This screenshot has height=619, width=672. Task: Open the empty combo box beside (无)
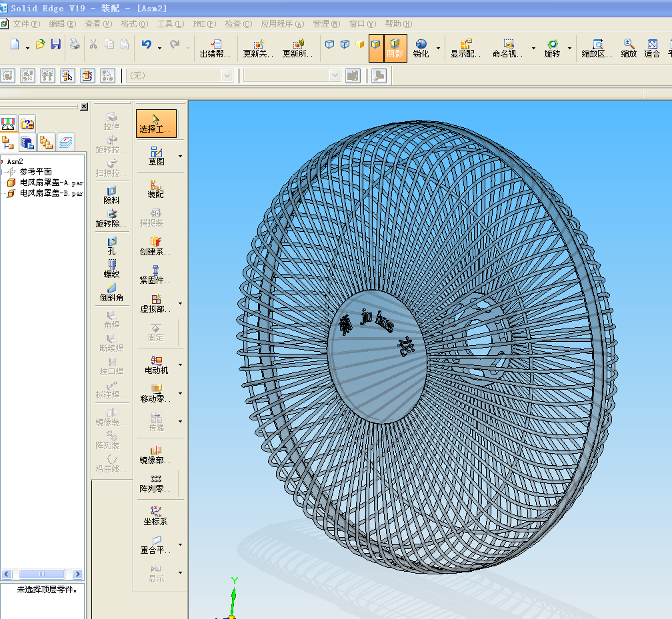(292, 76)
